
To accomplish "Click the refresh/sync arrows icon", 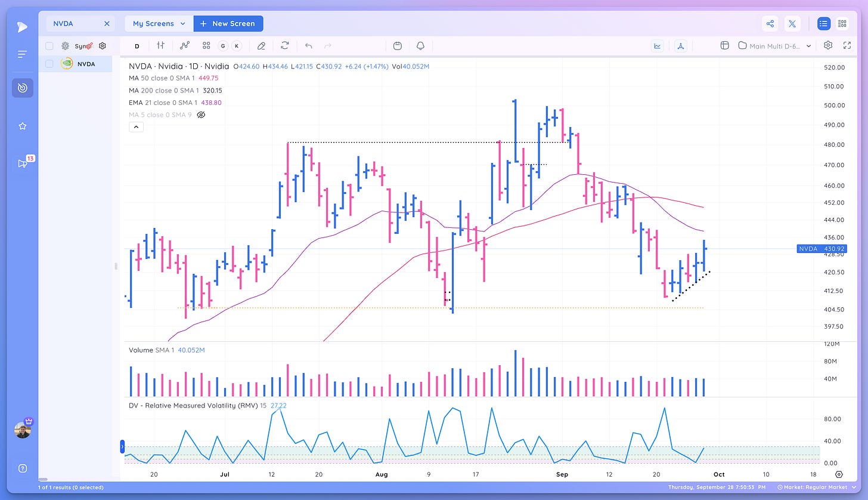I will coord(285,45).
